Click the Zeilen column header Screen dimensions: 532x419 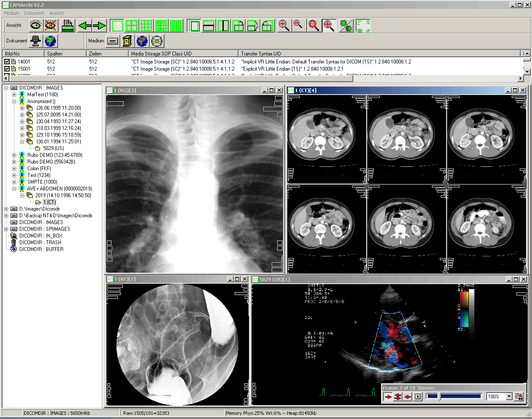[107, 54]
